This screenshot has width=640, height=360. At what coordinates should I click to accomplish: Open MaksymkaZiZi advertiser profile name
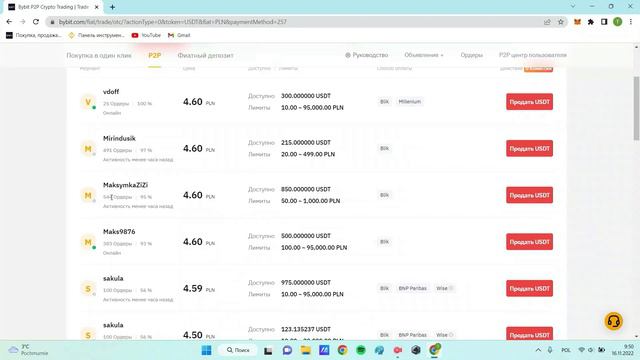(x=125, y=185)
